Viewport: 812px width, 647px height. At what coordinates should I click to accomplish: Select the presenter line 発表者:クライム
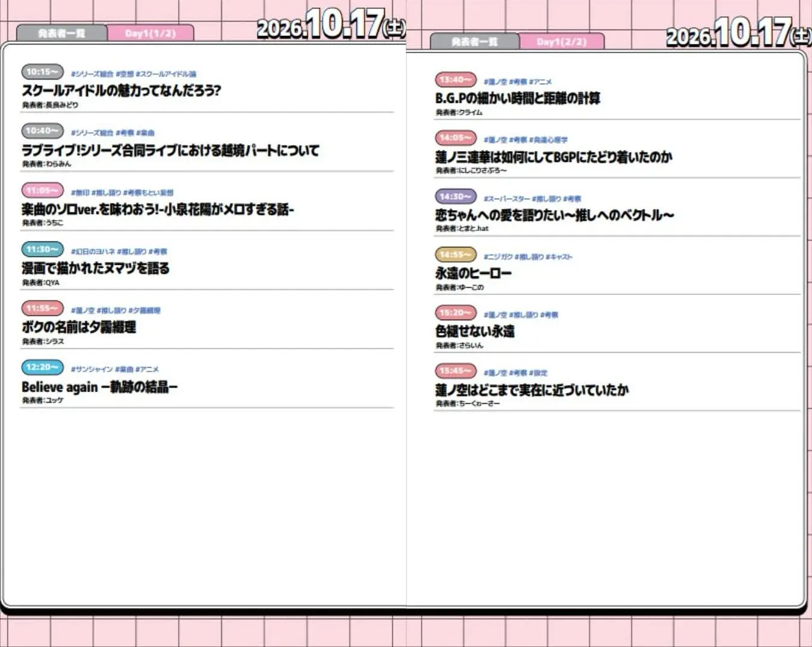point(459,112)
